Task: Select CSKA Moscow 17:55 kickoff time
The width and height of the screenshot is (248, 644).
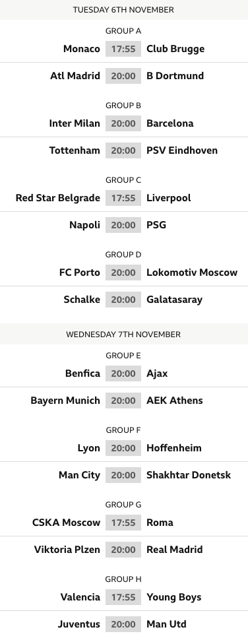Action: (x=123, y=523)
